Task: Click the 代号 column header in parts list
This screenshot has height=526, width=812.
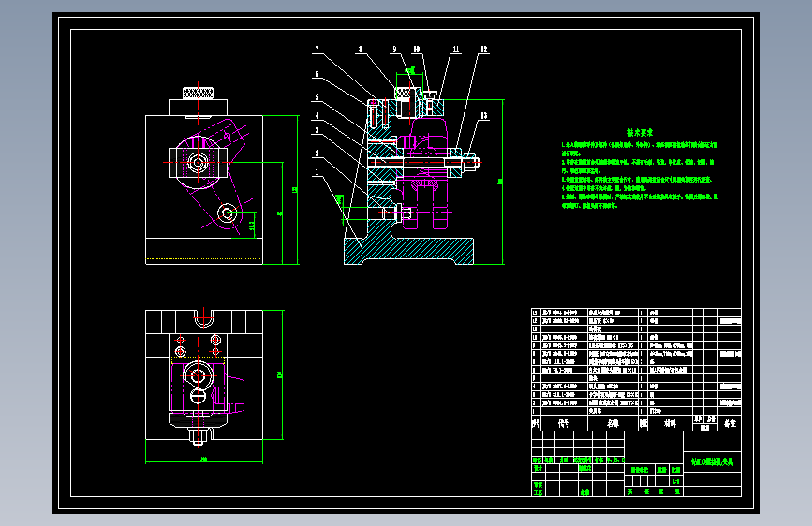Action: pyautogui.click(x=564, y=423)
